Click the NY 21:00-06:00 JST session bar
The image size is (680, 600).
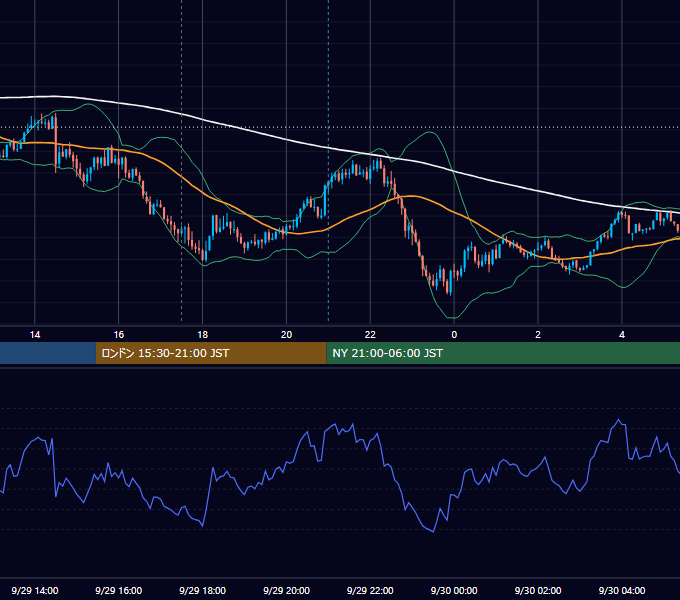503,353
